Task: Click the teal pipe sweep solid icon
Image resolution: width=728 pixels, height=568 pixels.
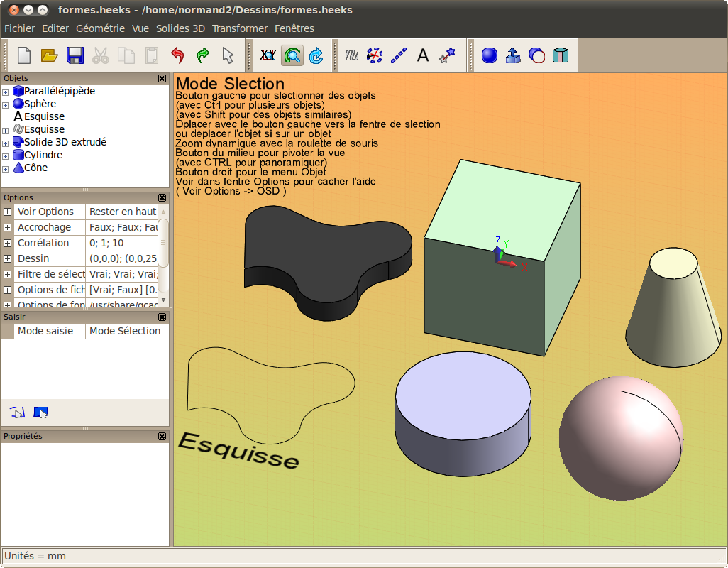Action: [x=561, y=55]
